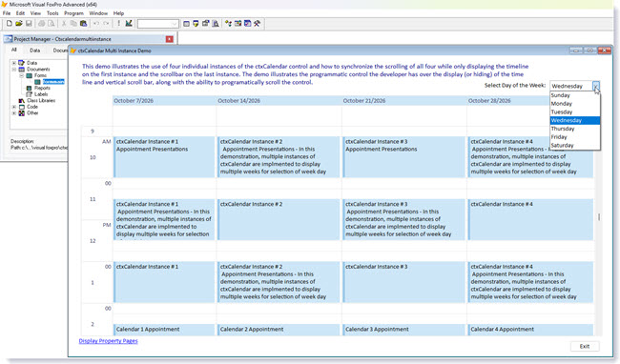The height and width of the screenshot is (364, 620).
Task: Click the October 7/2026 column header
Action: tap(164, 101)
